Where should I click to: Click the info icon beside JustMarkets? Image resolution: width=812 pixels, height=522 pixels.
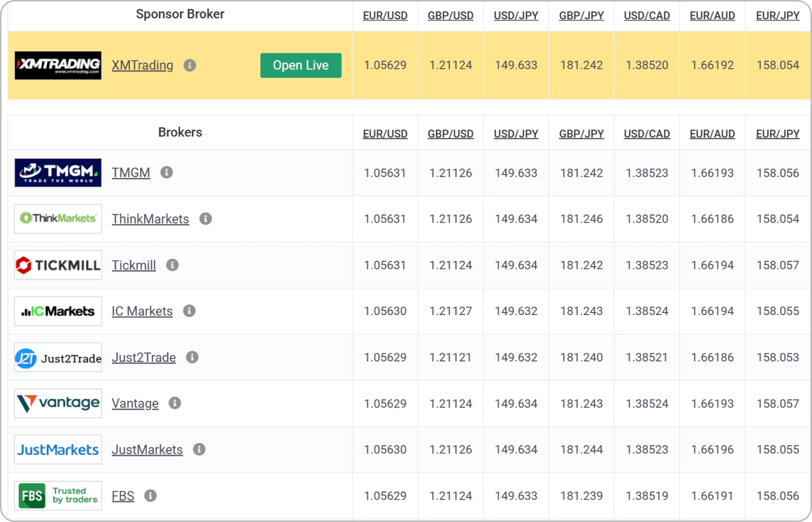199,449
